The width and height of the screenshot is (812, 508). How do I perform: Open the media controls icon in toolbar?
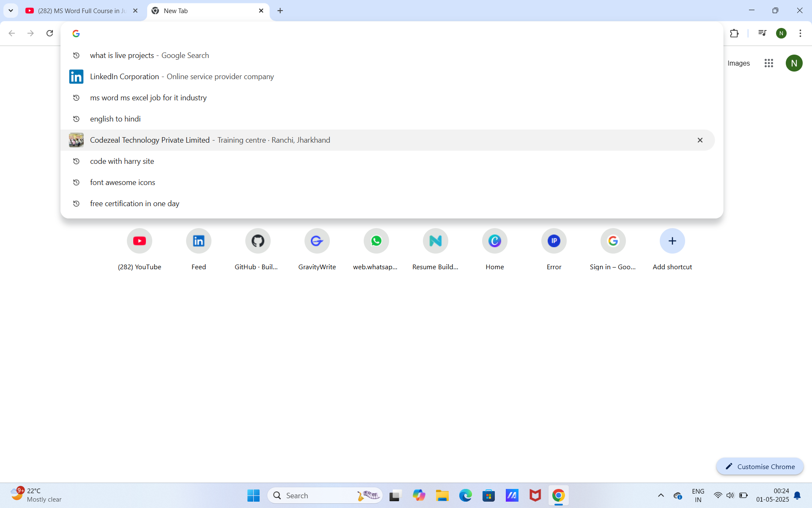point(762,33)
